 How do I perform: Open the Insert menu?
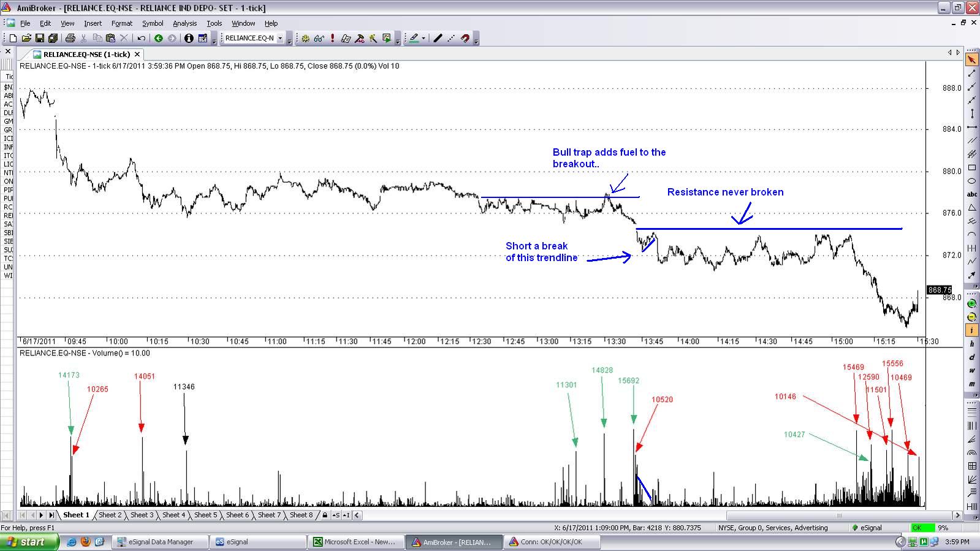pos(93,23)
